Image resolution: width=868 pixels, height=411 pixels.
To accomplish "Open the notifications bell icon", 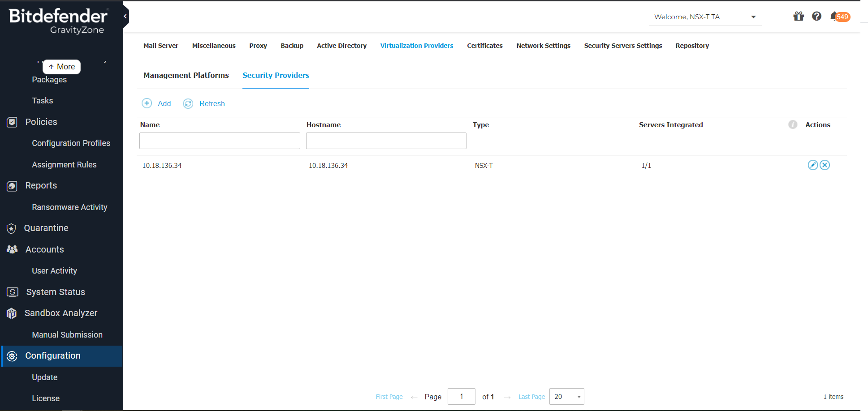I will point(834,17).
